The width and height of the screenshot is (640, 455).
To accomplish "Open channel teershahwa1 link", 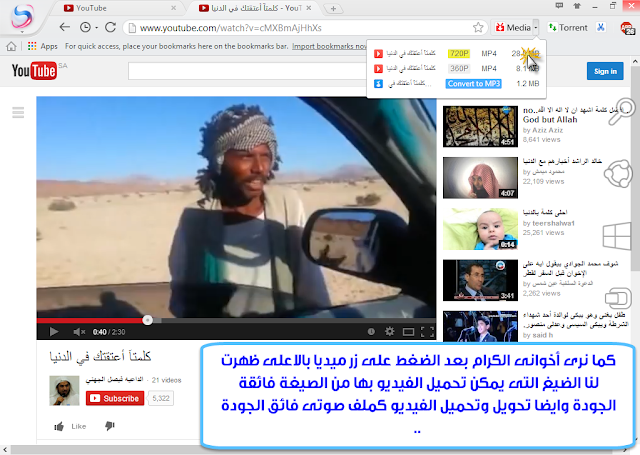I will click(553, 223).
